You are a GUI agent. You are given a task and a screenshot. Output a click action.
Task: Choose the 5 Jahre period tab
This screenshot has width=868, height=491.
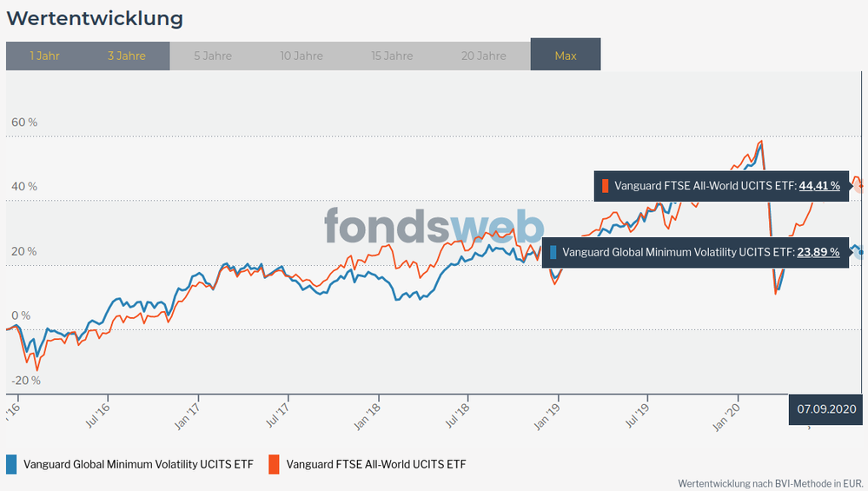213,56
